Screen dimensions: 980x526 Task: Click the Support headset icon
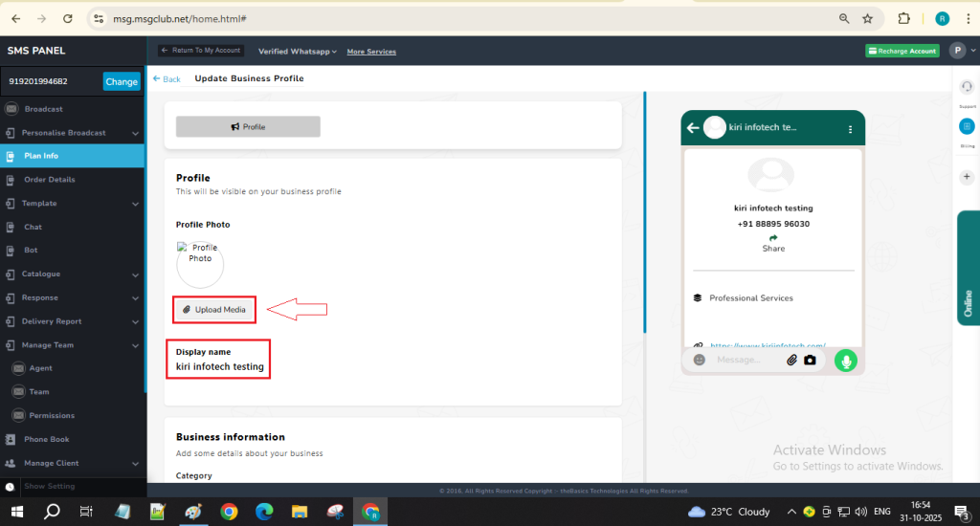pyautogui.click(x=967, y=87)
